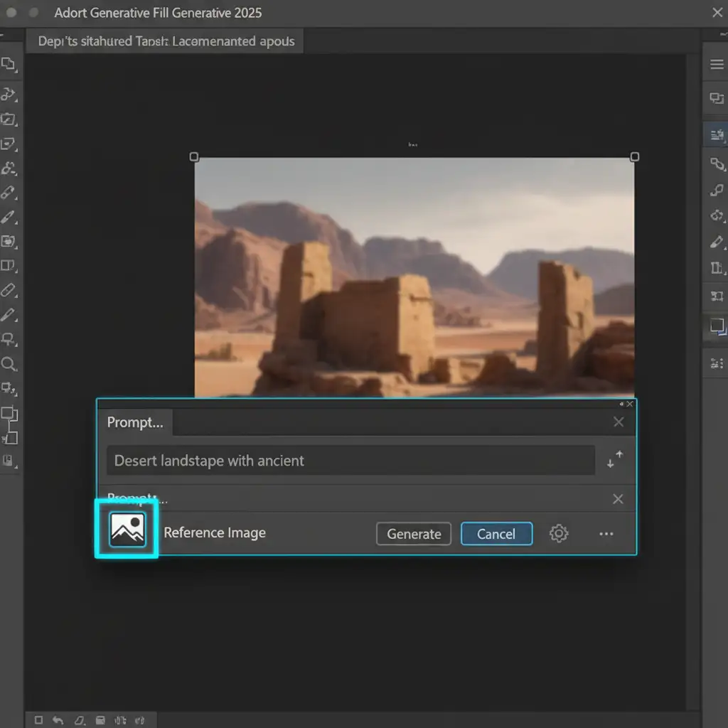Toggle the highlighted adjustments panel icon
Screen dimensions: 728x728
pyautogui.click(x=717, y=133)
